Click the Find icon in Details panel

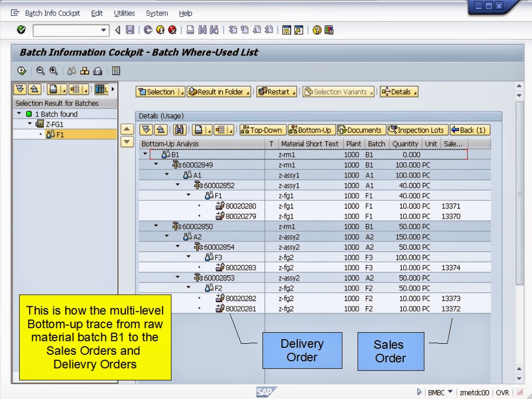pyautogui.click(x=179, y=130)
